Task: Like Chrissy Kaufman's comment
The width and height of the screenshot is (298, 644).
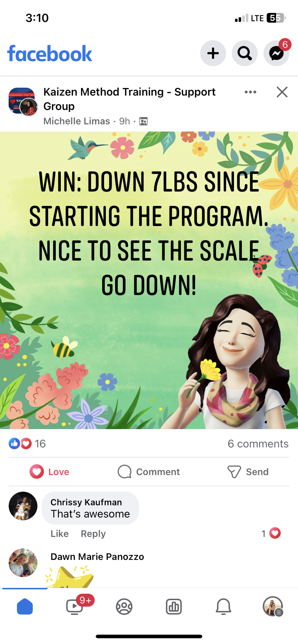Action: coord(59,534)
